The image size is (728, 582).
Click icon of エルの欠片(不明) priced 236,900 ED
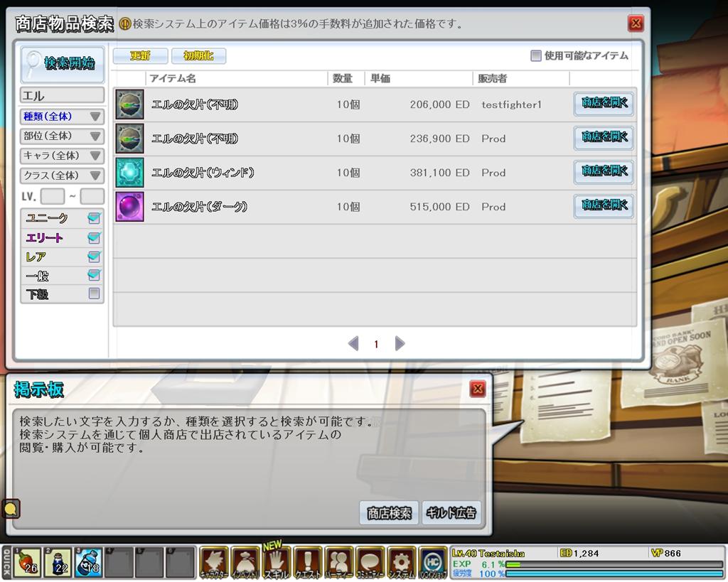[129, 139]
